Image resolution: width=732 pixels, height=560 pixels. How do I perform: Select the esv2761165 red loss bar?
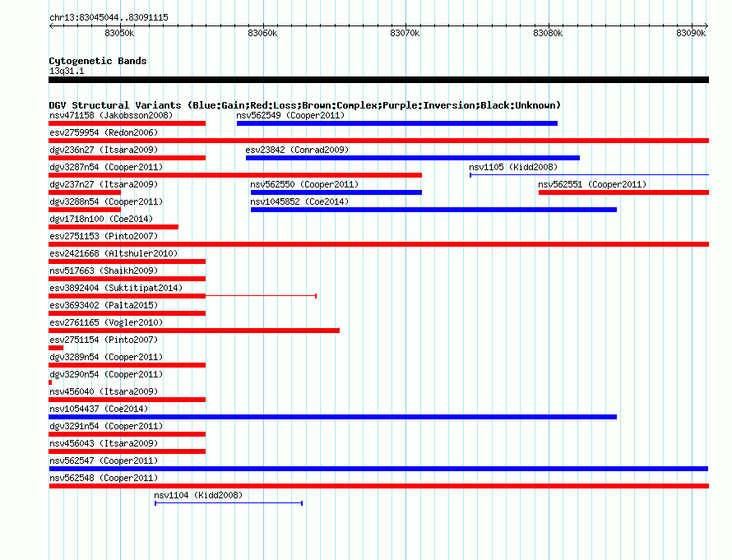[194, 331]
